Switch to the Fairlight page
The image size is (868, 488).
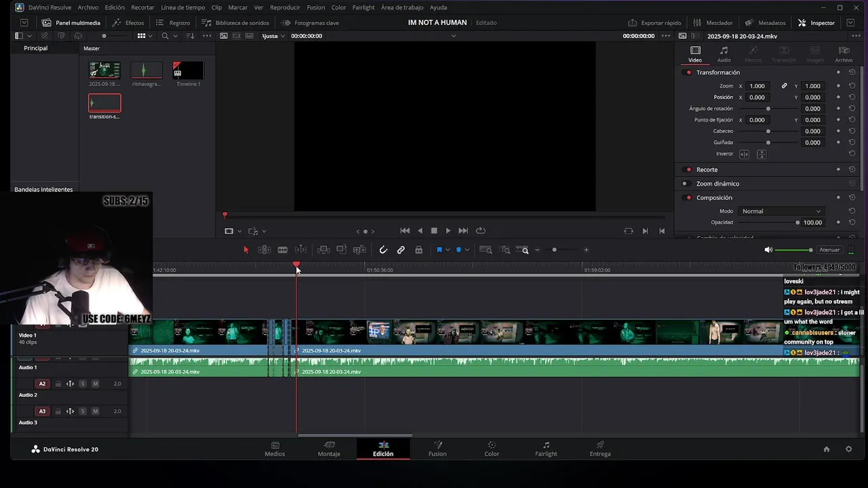coord(546,449)
